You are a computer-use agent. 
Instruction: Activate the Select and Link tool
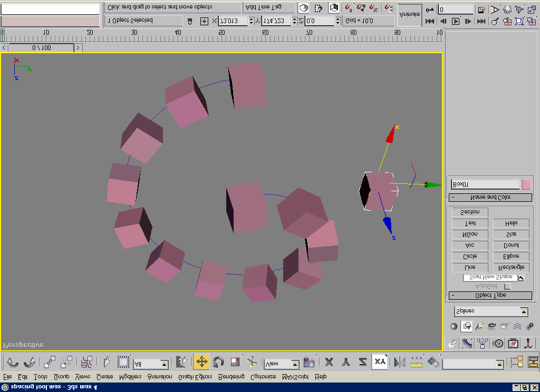pyautogui.click(x=50, y=362)
